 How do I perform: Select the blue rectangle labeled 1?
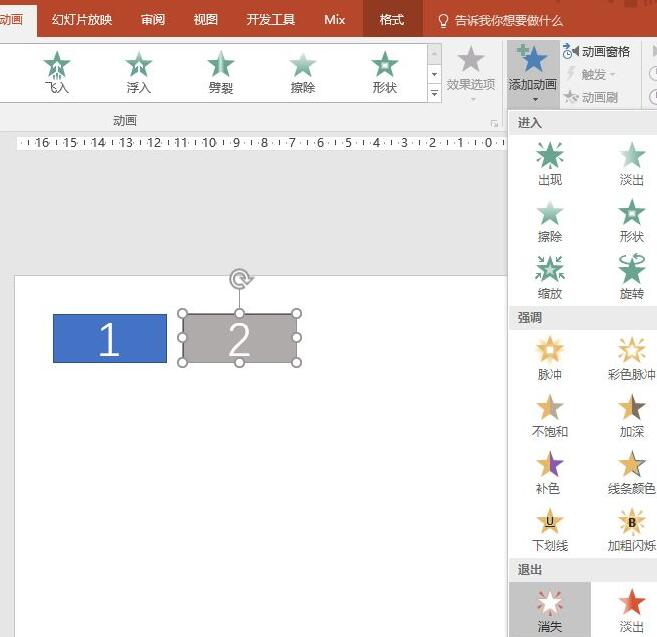110,338
